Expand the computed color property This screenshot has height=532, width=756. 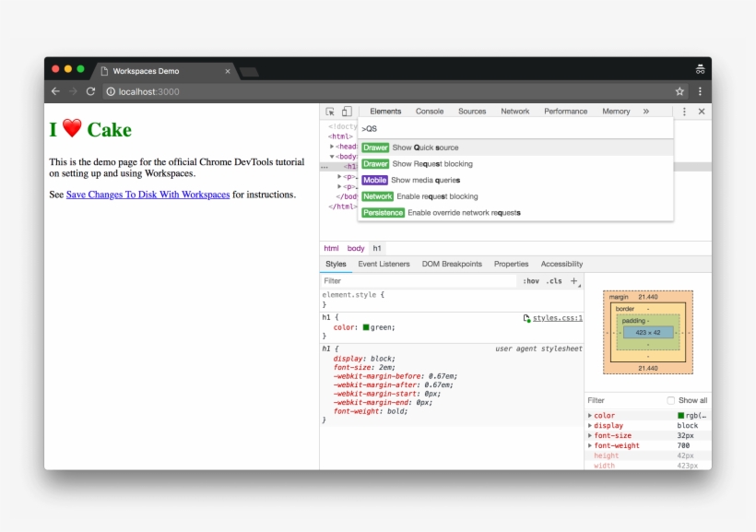[590, 415]
